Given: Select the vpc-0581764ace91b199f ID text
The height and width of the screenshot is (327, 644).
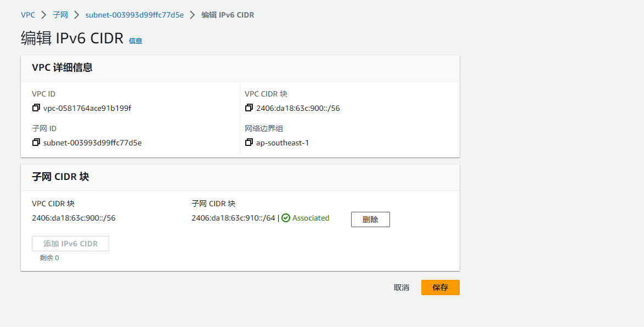Looking at the screenshot, I should 87,108.
